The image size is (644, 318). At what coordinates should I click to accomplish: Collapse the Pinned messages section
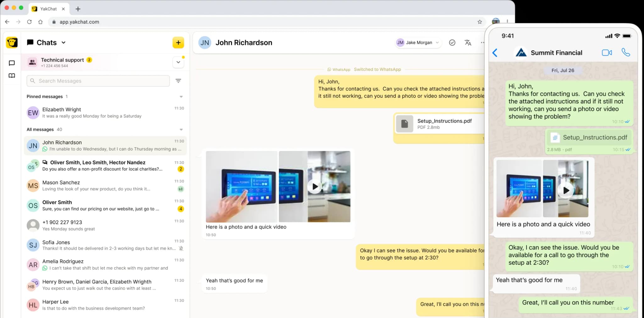point(181,97)
